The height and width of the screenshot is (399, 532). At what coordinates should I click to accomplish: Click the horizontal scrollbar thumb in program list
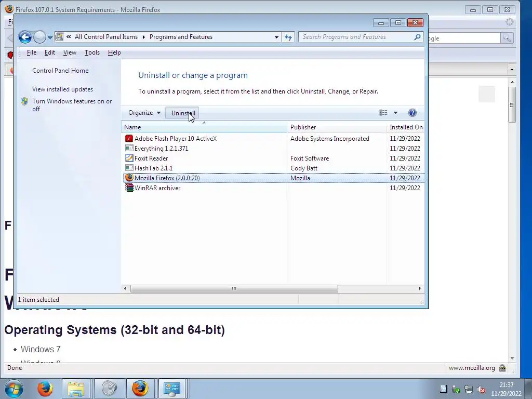click(x=234, y=288)
